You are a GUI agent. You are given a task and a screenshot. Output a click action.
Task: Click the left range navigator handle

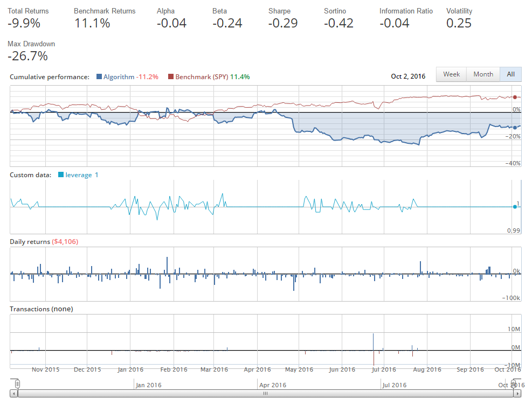18,383
